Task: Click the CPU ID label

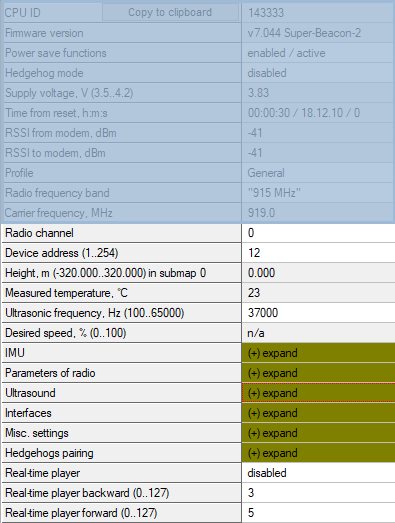Action: pyautogui.click(x=23, y=13)
